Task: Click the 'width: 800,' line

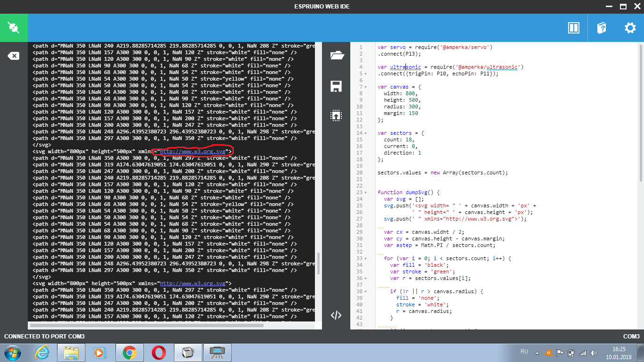Action: pyautogui.click(x=401, y=93)
